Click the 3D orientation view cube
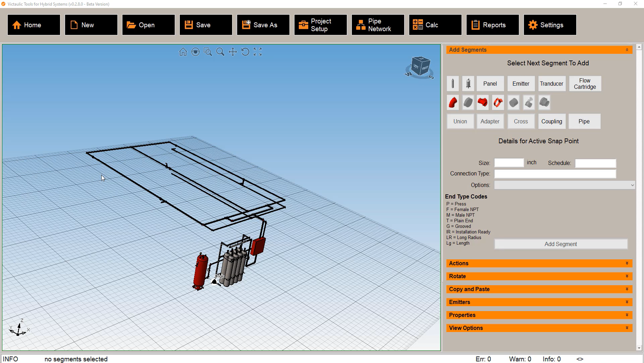The height and width of the screenshot is (363, 644). (420, 66)
